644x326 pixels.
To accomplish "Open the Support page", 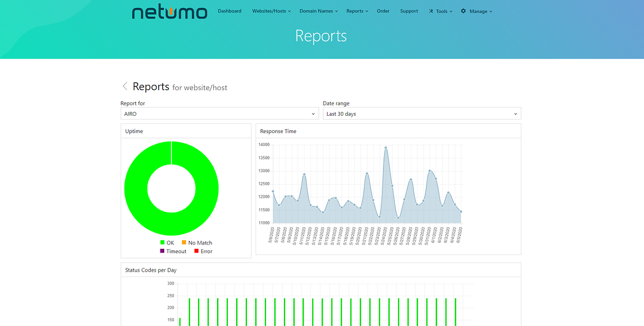I will coord(409,11).
